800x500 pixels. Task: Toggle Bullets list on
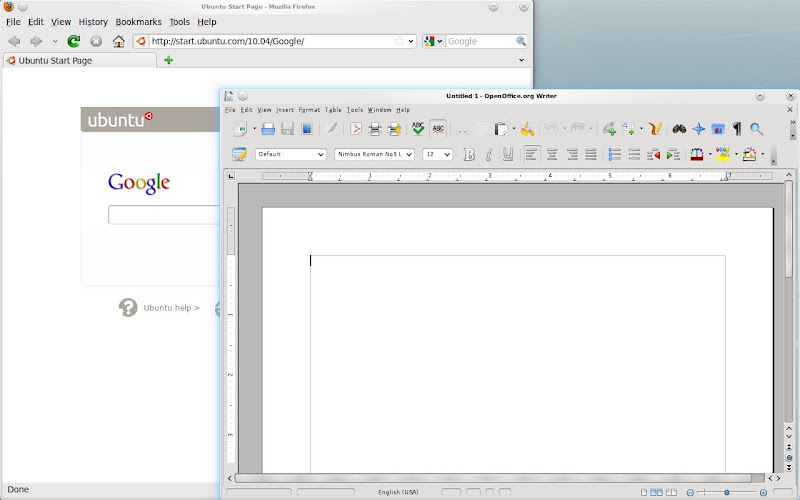[x=634, y=154]
